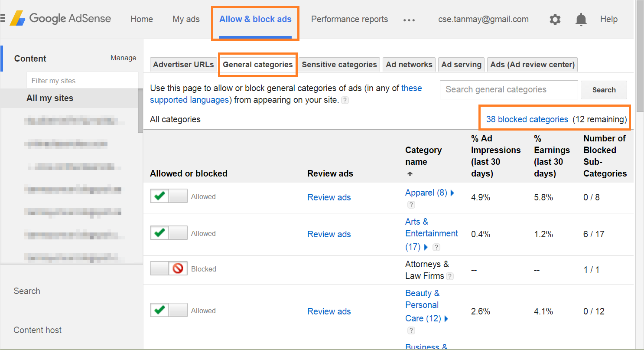Click the Search general categories field

508,90
